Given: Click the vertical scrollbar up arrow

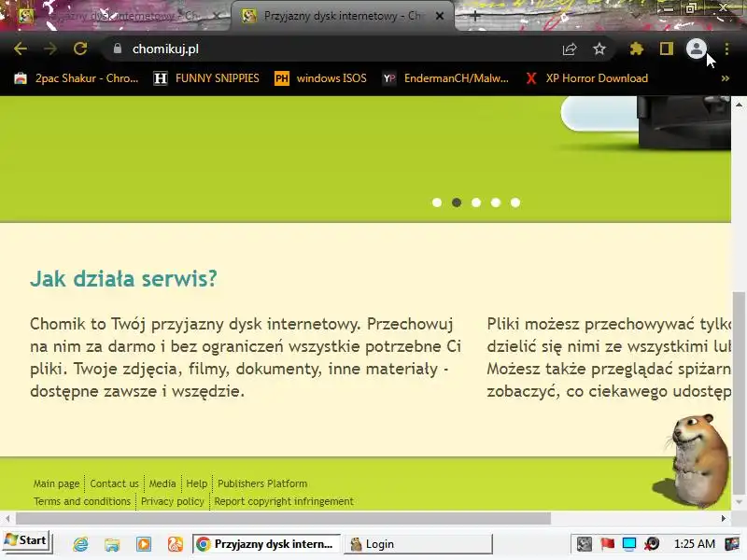Looking at the screenshot, I should [x=739, y=104].
